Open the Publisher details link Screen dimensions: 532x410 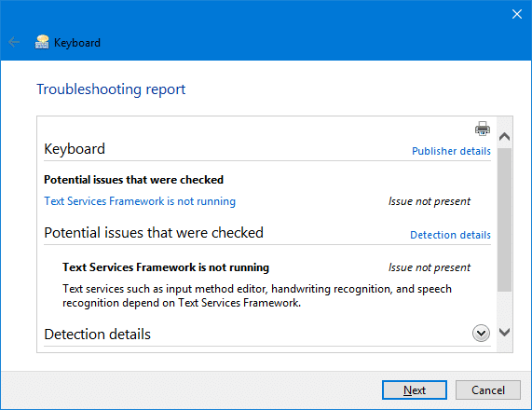point(451,151)
